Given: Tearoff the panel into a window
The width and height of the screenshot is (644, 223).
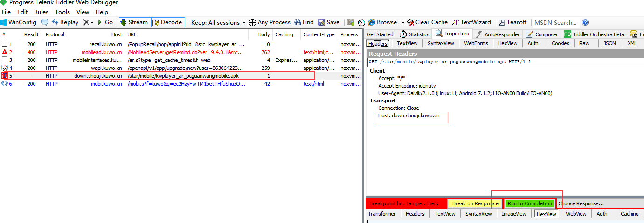Looking at the screenshot, I should [x=512, y=22].
